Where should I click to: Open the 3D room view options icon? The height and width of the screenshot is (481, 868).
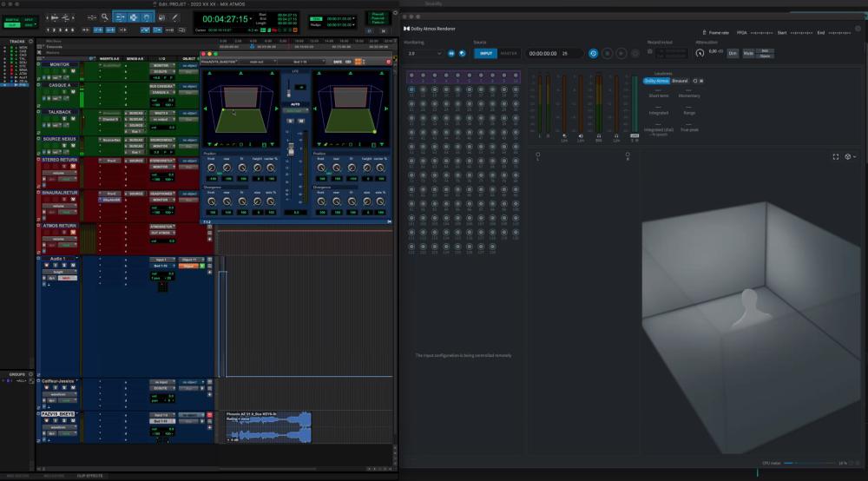[849, 156]
